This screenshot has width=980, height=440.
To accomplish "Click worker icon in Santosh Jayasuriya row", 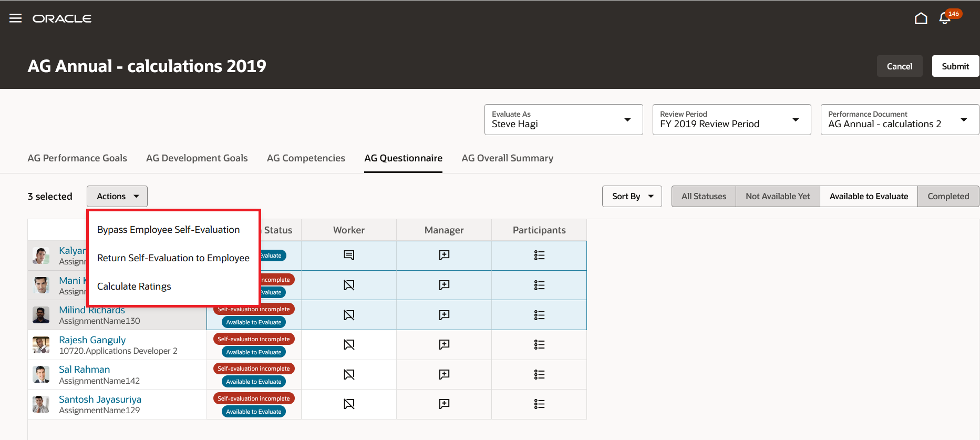I will click(x=349, y=404).
